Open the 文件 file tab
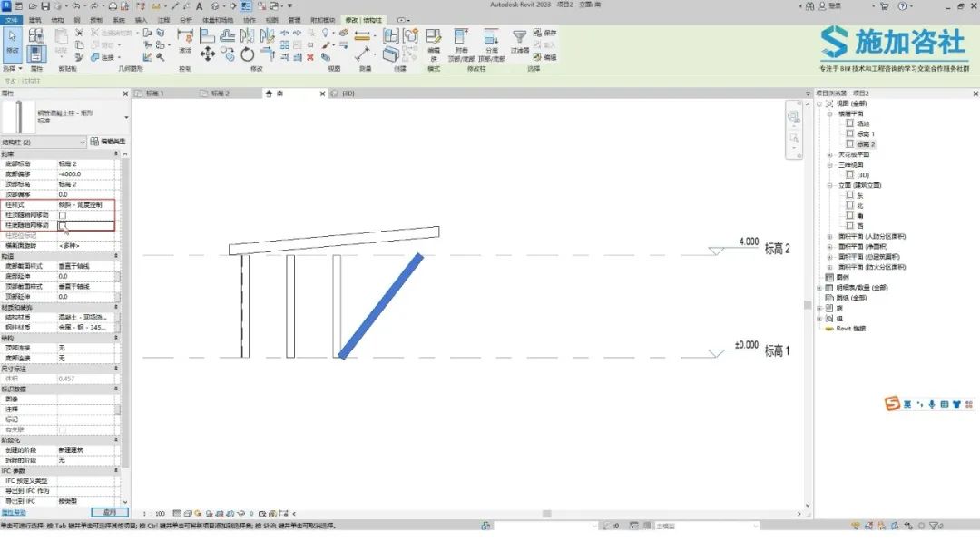 click(x=11, y=20)
